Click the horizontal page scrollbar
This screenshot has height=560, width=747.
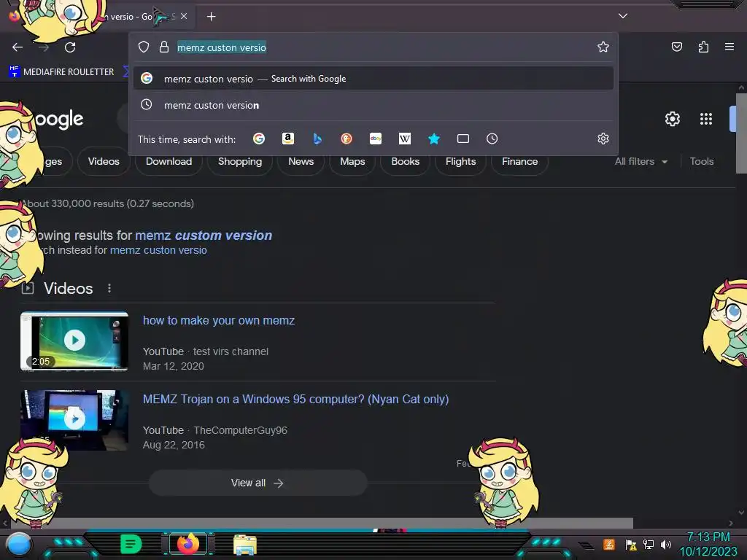(x=320, y=523)
